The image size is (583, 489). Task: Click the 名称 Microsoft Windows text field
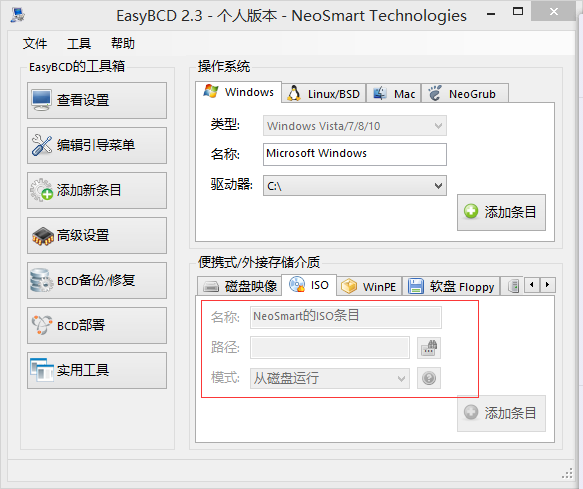tap(355, 154)
